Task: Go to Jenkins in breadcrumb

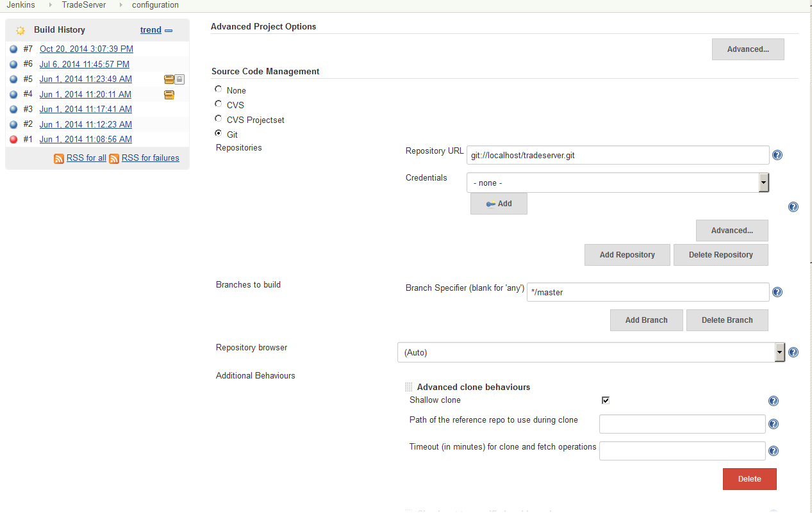Action: pos(21,5)
